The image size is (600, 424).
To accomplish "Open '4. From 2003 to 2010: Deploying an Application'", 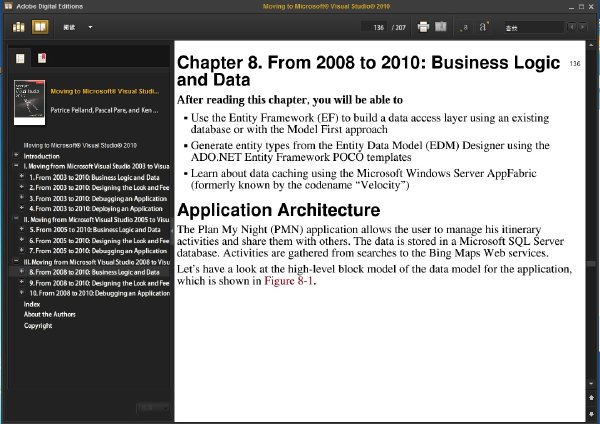I will pos(96,209).
